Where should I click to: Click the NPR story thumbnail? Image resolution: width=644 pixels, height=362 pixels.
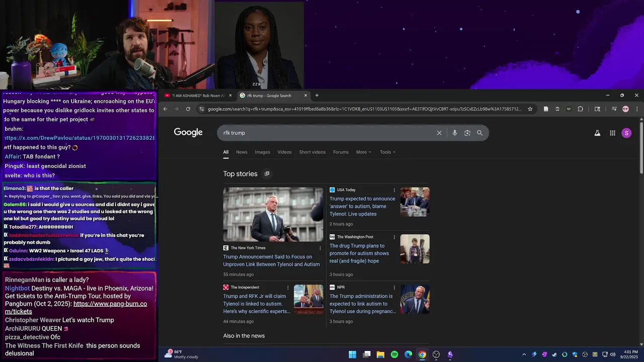pos(415,299)
